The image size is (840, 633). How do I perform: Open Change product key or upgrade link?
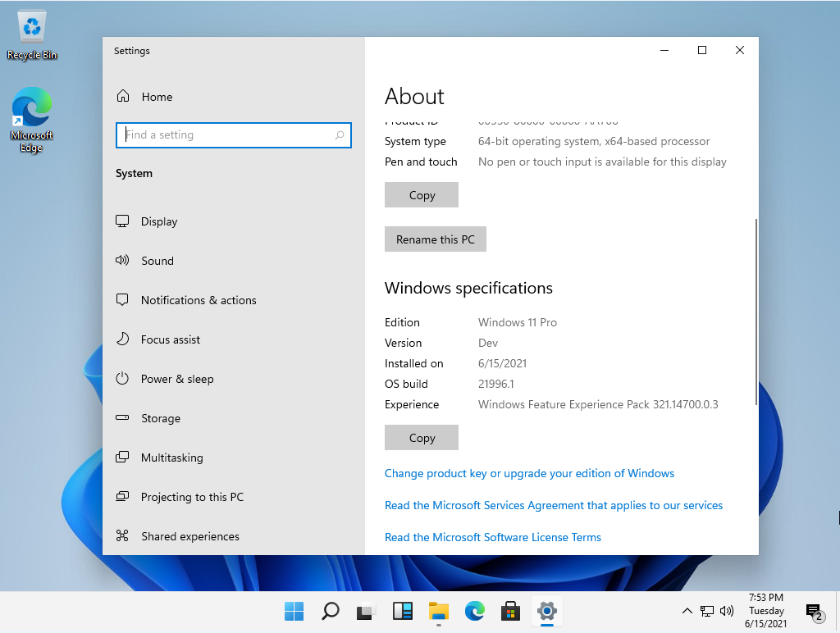(529, 473)
